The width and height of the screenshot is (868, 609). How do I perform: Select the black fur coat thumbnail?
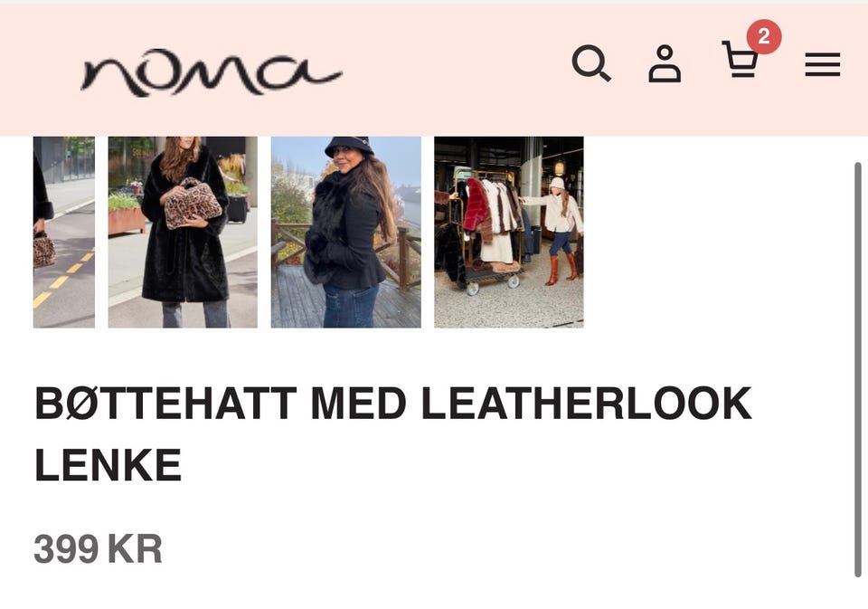183,233
